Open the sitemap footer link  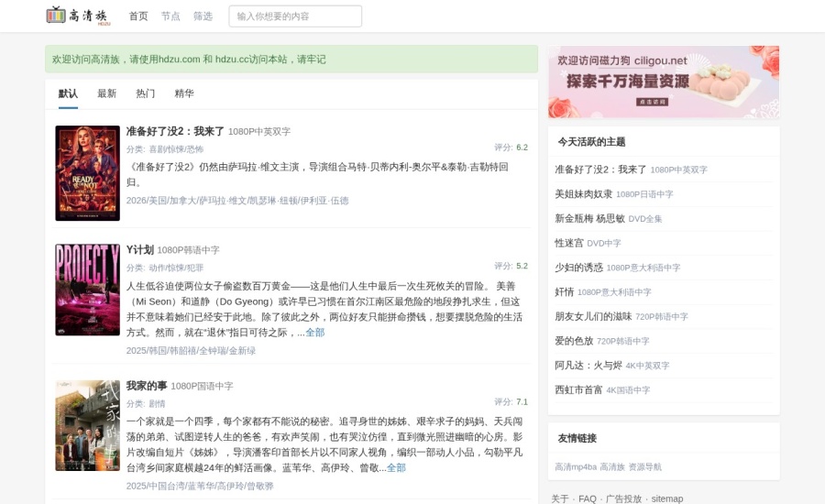click(667, 499)
